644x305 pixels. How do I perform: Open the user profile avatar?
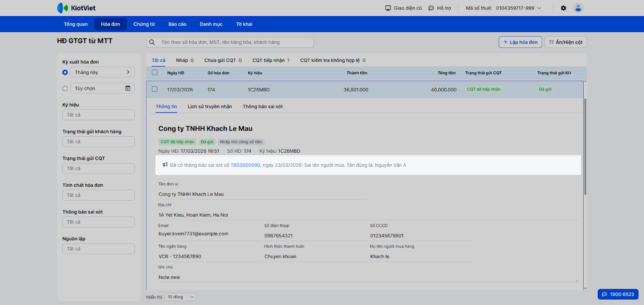[x=578, y=8]
